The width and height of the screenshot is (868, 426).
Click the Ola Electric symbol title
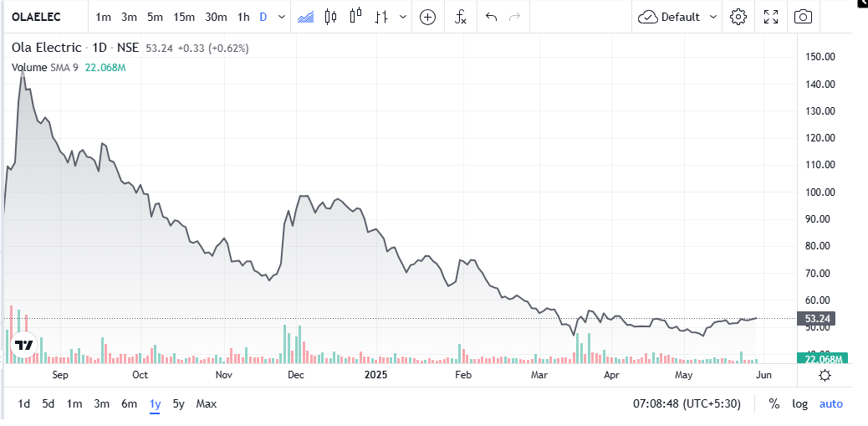click(x=47, y=49)
